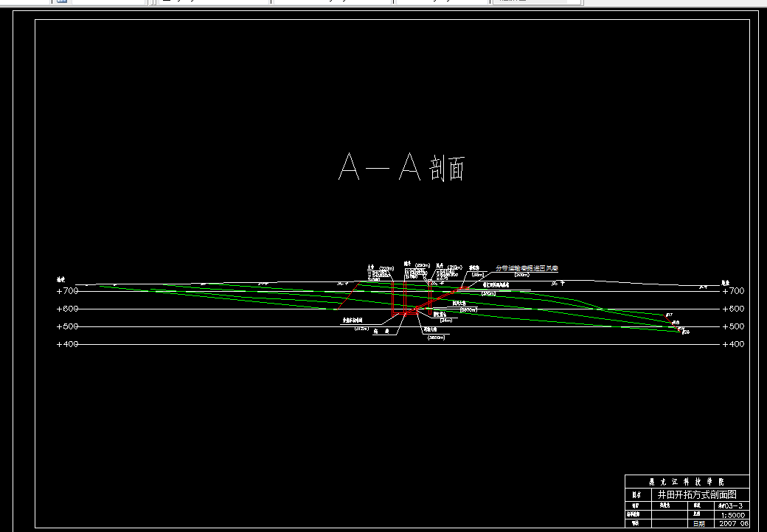This screenshot has width=767, height=532.
Task: Select the A—A 剖面 drawing title
Action: coord(402,167)
